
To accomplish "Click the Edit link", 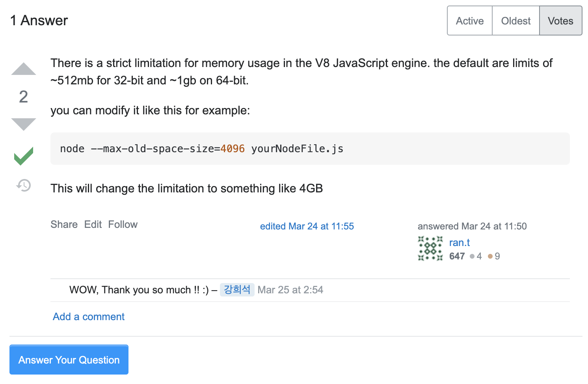I will pyautogui.click(x=93, y=224).
